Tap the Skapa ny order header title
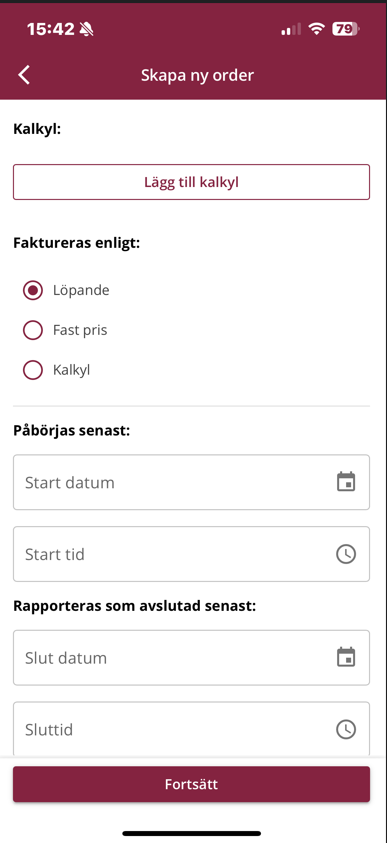Screen dimensions: 387x843 pyautogui.click(x=197, y=75)
